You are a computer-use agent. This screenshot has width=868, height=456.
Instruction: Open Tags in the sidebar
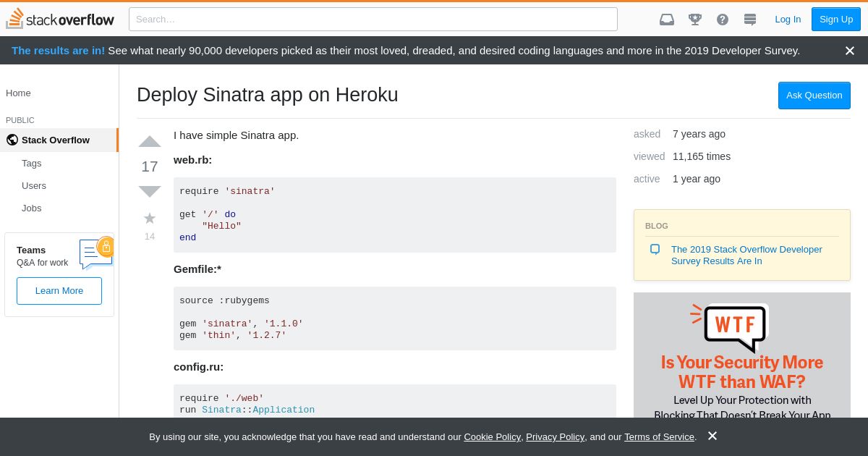[x=32, y=164]
